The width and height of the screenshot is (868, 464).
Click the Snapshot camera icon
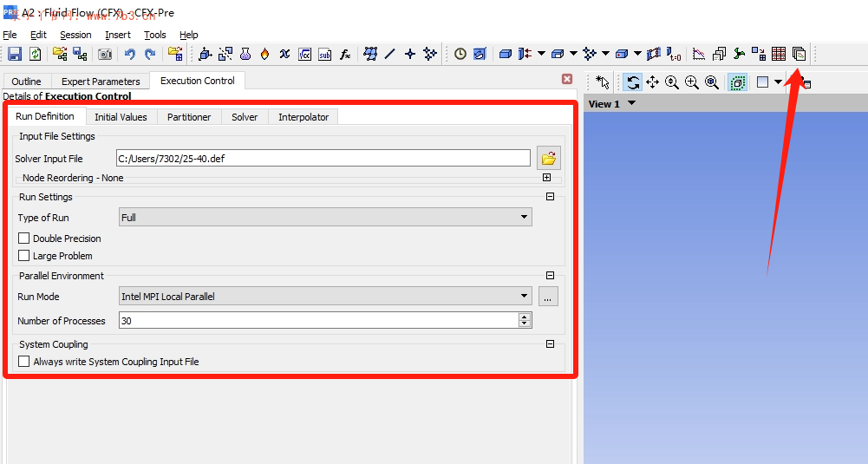click(x=105, y=54)
